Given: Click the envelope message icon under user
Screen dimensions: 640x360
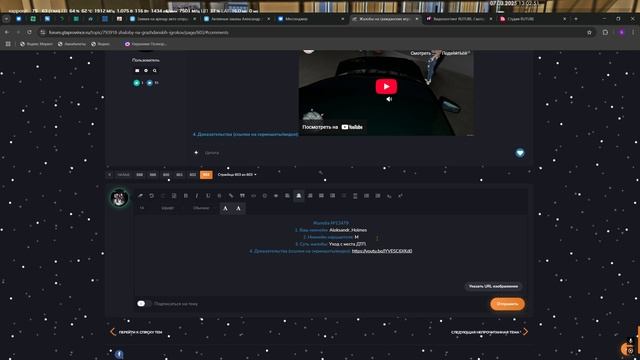Looking at the screenshot, I should pos(137,71).
